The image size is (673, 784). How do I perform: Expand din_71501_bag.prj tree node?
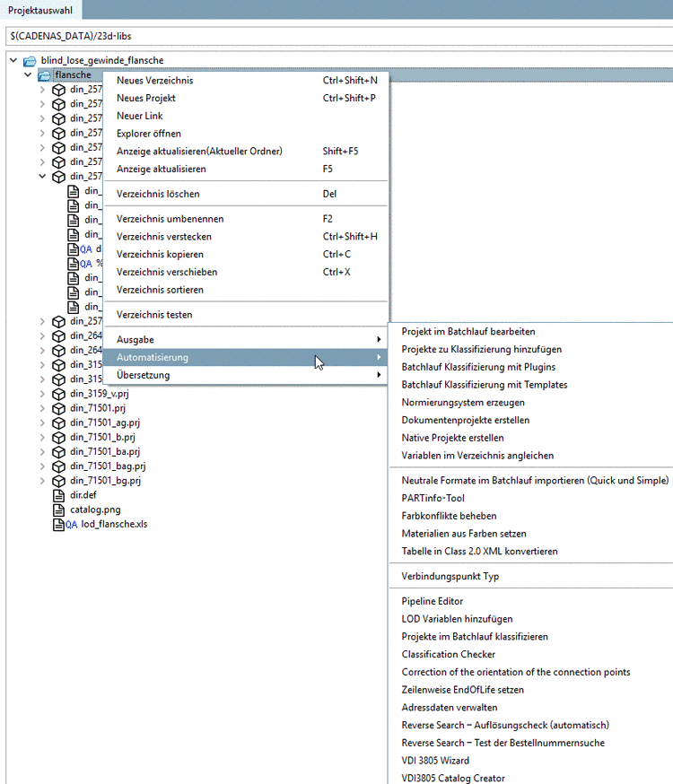click(x=42, y=466)
